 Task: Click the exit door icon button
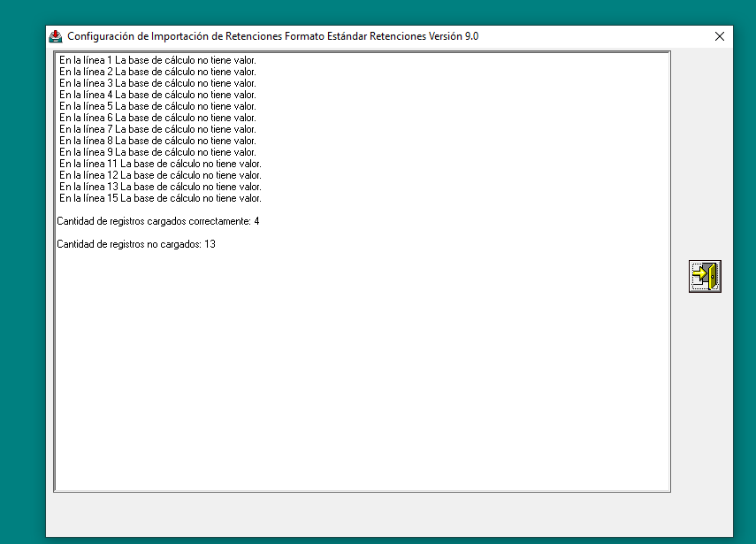[705, 276]
